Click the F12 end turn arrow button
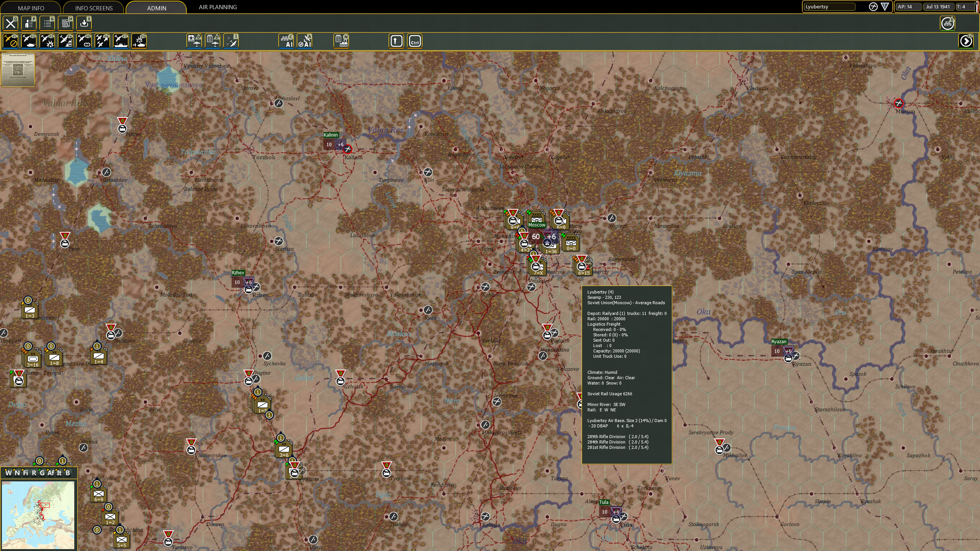Image resolution: width=980 pixels, height=551 pixels. pos(966,41)
